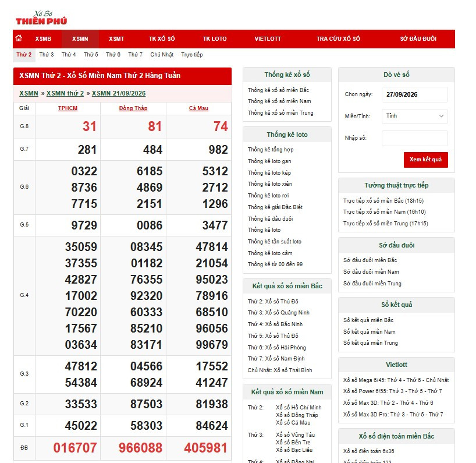Open Thống kê tổng hợp link

(x=271, y=150)
